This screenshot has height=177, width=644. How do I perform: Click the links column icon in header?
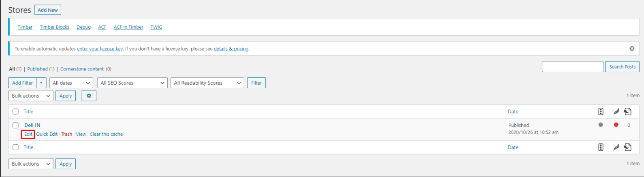[x=628, y=111]
